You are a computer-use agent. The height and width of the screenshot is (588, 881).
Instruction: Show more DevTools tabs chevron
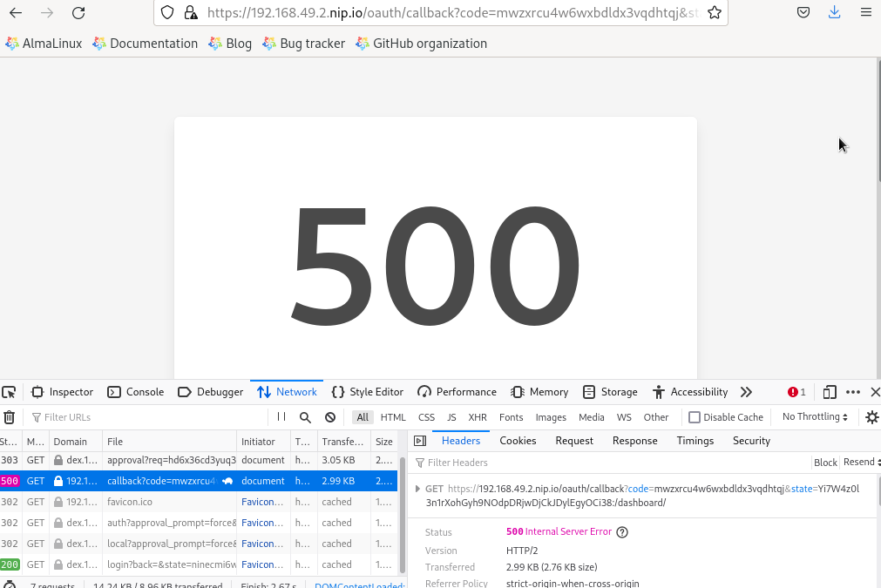746,392
